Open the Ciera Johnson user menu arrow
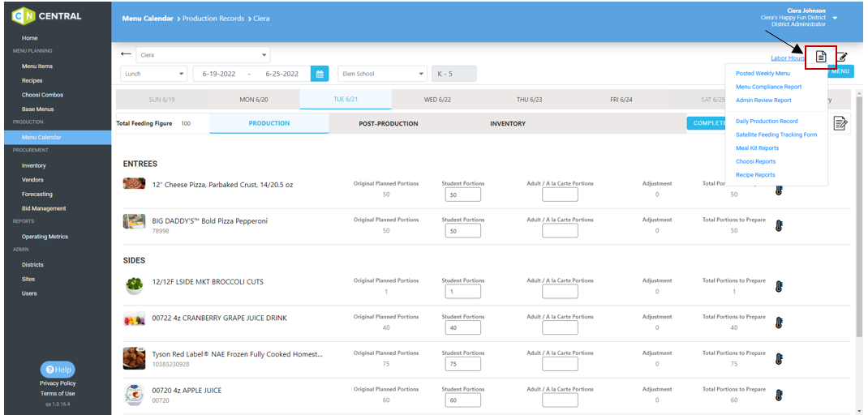 click(x=835, y=19)
